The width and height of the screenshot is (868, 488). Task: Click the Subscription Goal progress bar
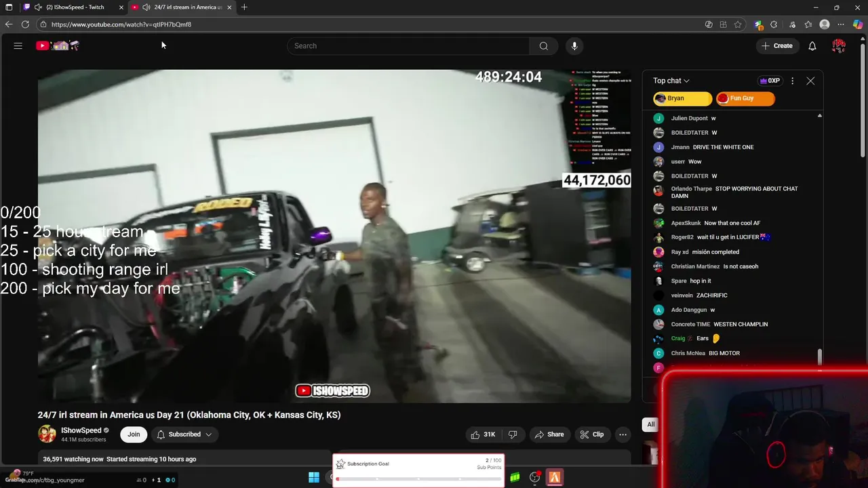[418, 479]
